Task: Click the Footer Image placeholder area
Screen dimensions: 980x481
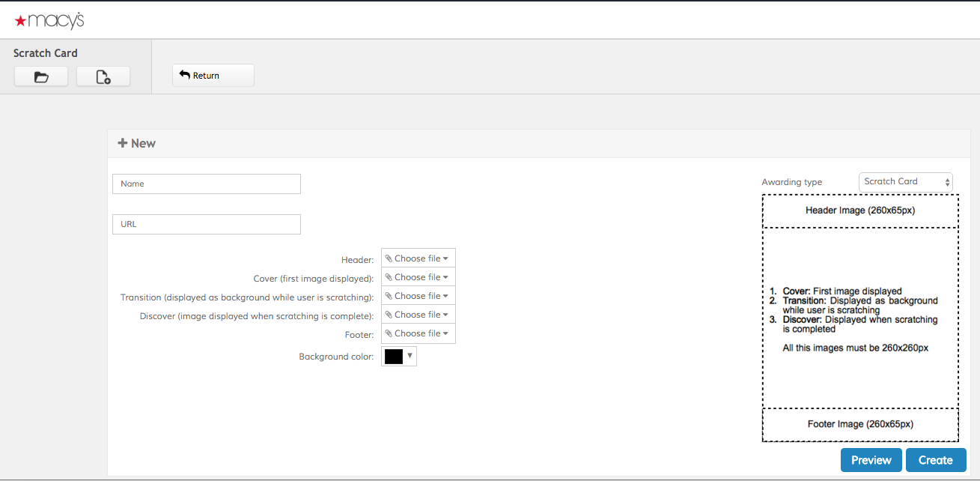Action: pyautogui.click(x=859, y=424)
